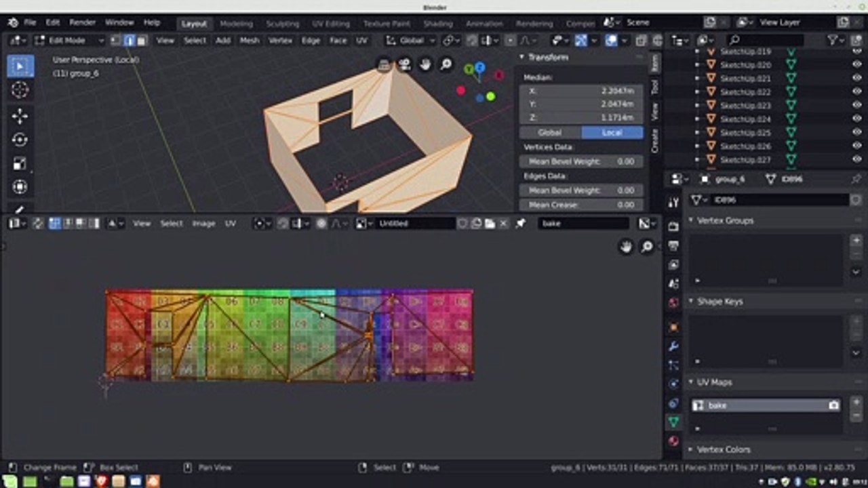The height and width of the screenshot is (488, 868).
Task: Hide SketchUp.023 with its eye icon
Action: (x=858, y=106)
